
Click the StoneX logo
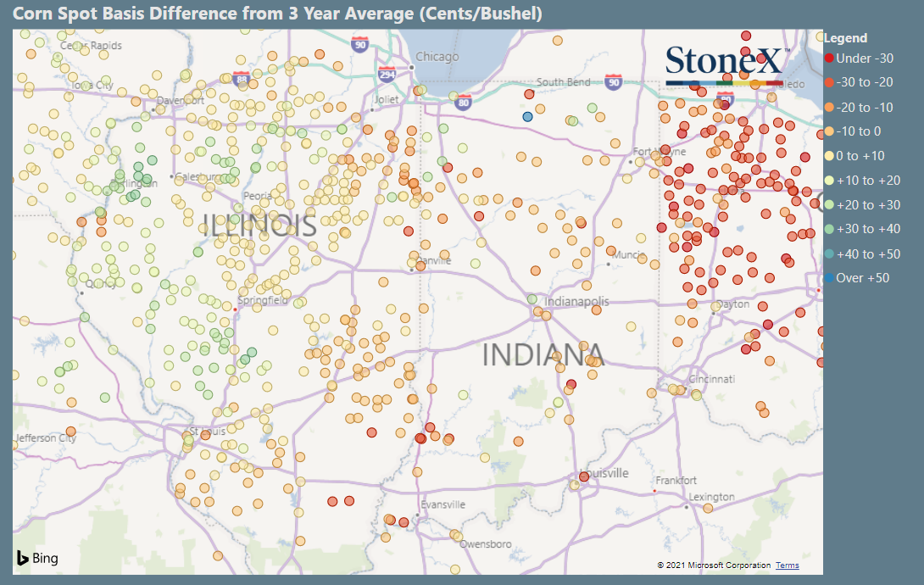726,66
